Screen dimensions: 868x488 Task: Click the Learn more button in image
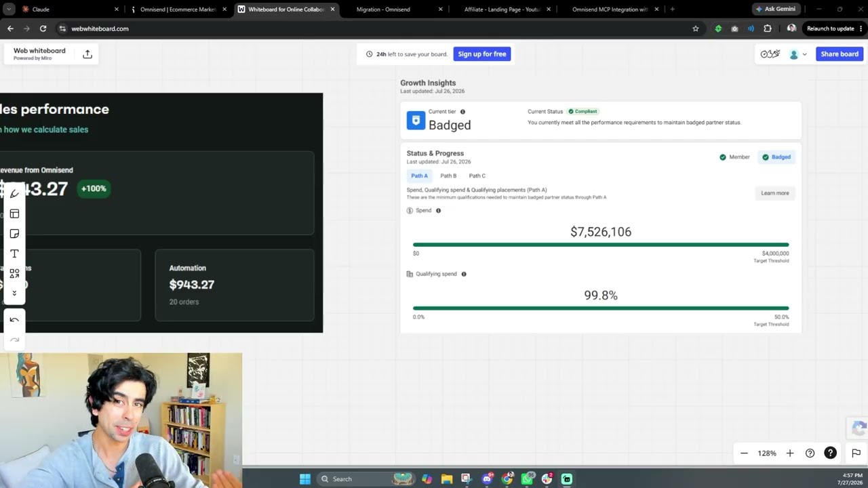coord(775,193)
